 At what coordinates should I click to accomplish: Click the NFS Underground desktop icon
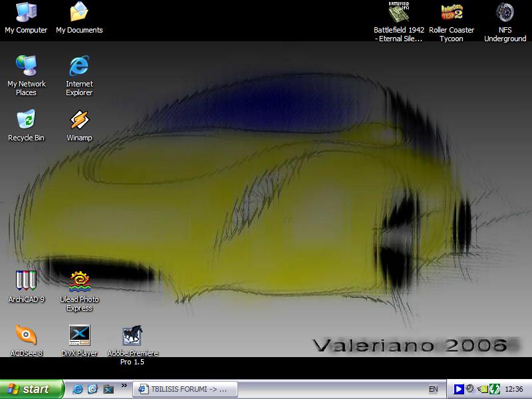505,13
